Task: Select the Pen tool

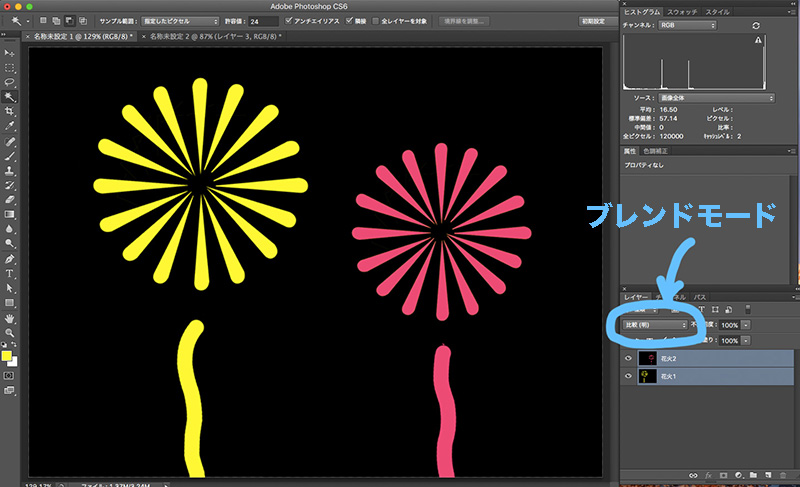Action: click(x=10, y=260)
